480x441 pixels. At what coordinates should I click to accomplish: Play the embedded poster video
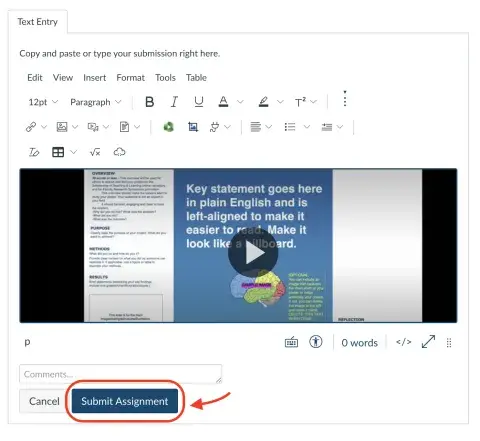[x=253, y=253]
